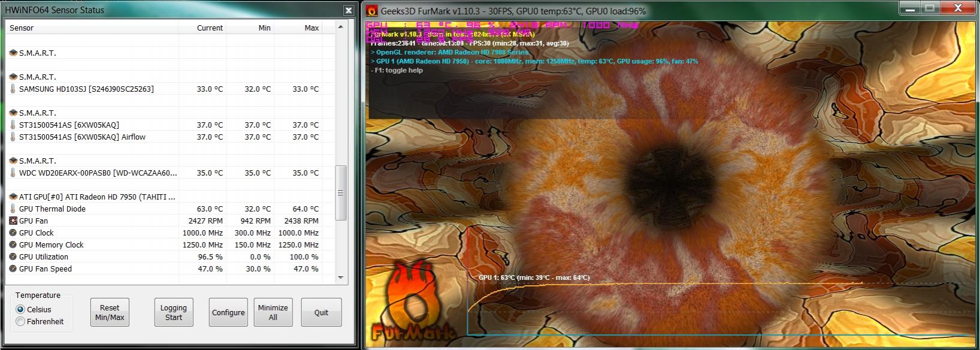Screen dimensions: 980x350
Task: Start logging with Logging Start button
Action: point(174,312)
